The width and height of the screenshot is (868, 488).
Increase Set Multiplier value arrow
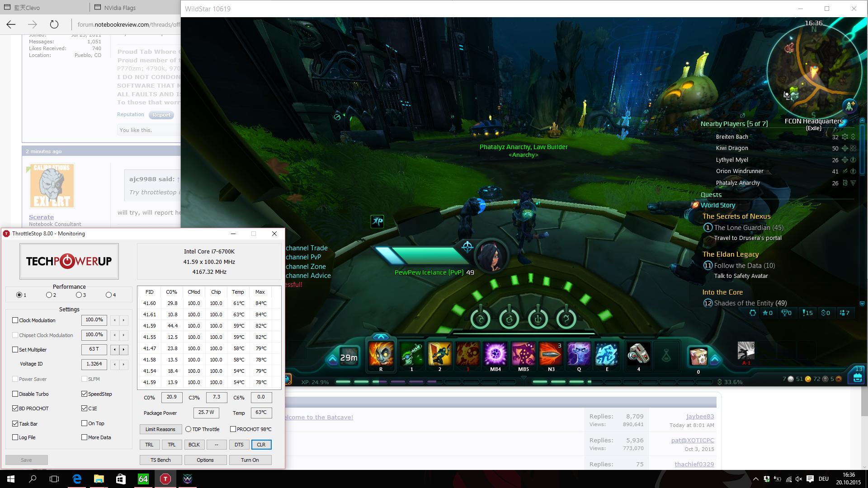tap(123, 349)
